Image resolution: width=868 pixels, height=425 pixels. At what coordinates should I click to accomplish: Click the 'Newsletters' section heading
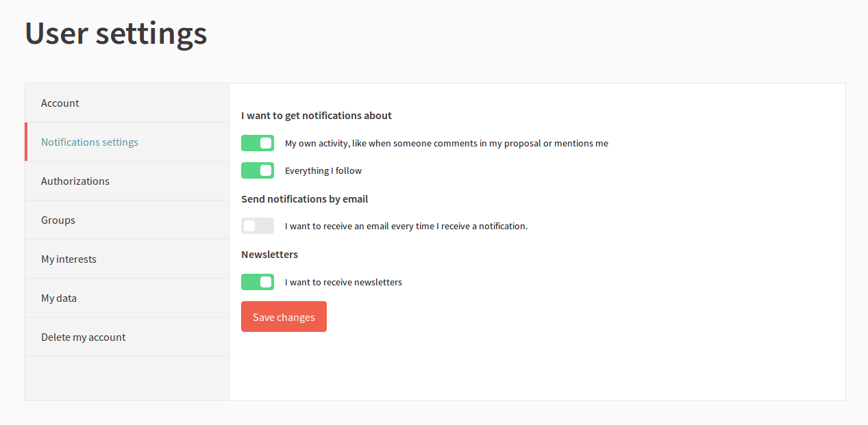(x=269, y=255)
